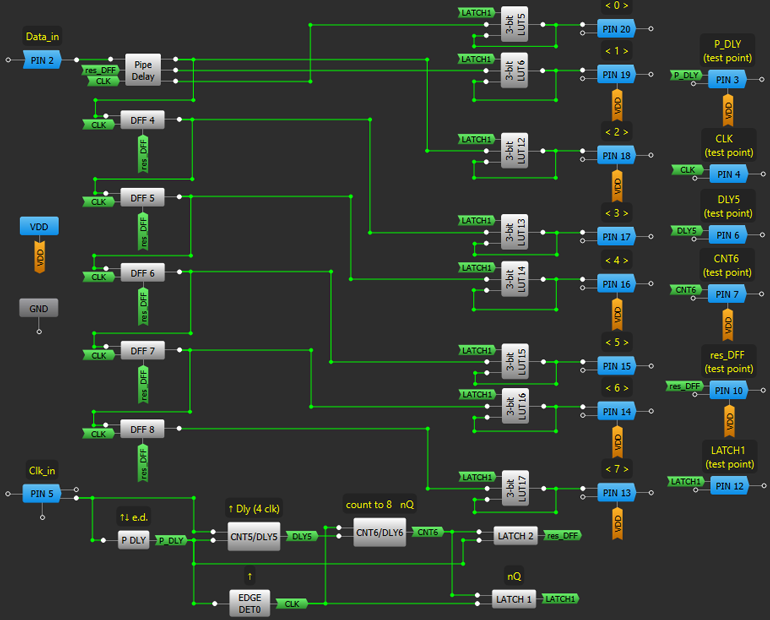Click the P DLY block
The width and height of the screenshot is (770, 620).
click(133, 540)
